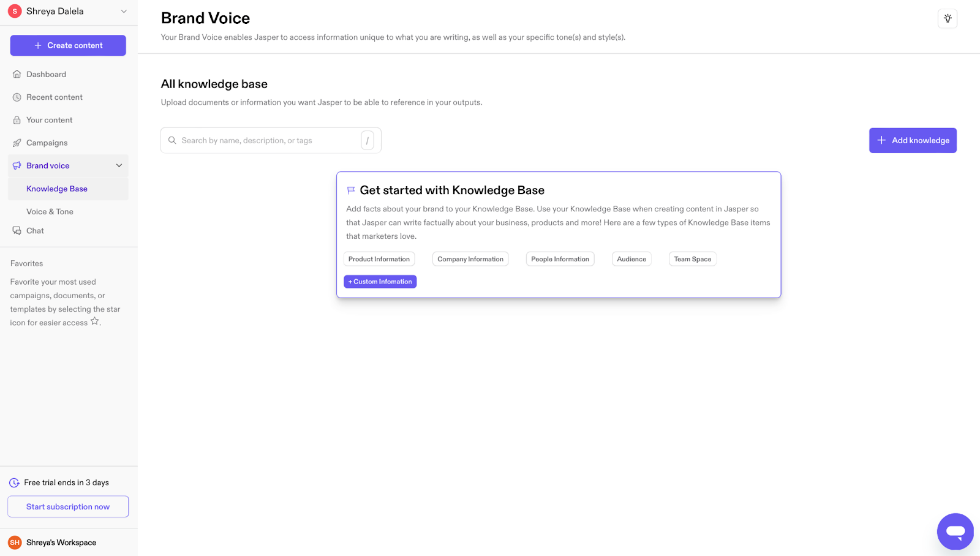980x556 pixels.
Task: Choose the Product Information chip
Action: [x=379, y=259]
